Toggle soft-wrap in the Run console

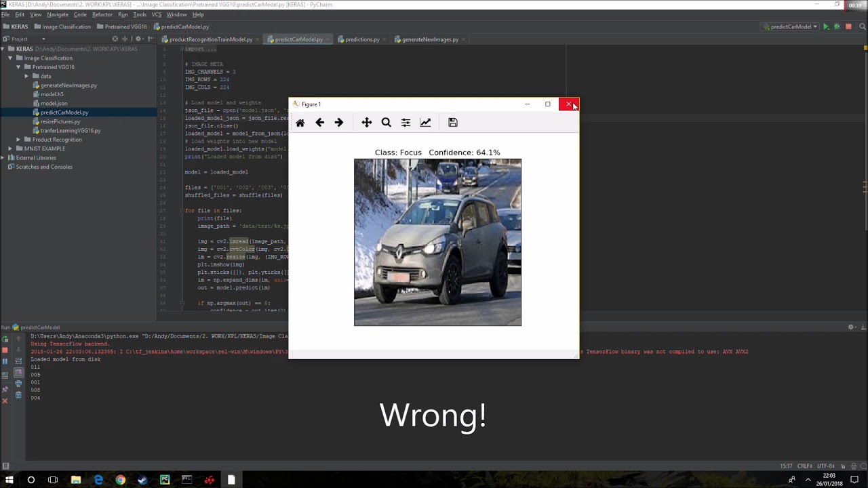pos(18,361)
